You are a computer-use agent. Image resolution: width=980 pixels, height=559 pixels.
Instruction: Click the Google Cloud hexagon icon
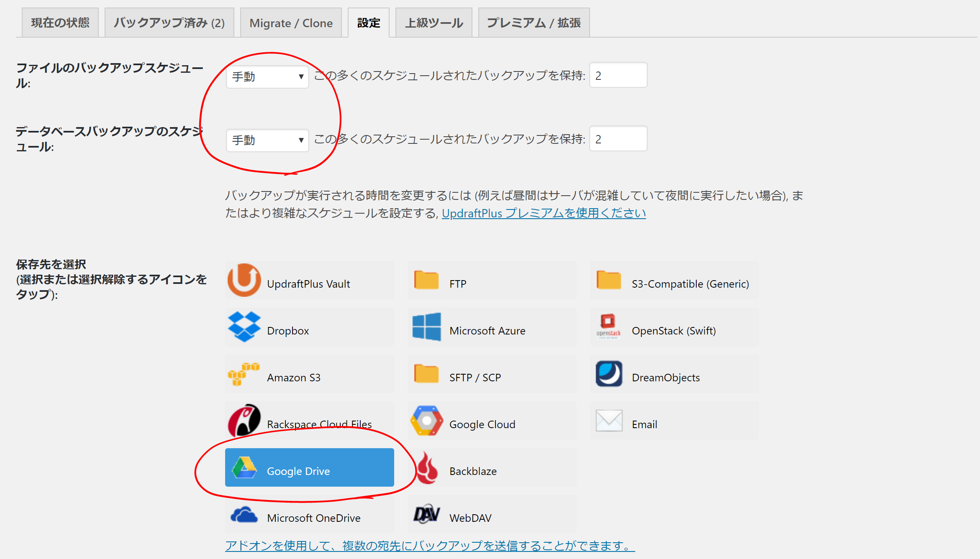[426, 420]
